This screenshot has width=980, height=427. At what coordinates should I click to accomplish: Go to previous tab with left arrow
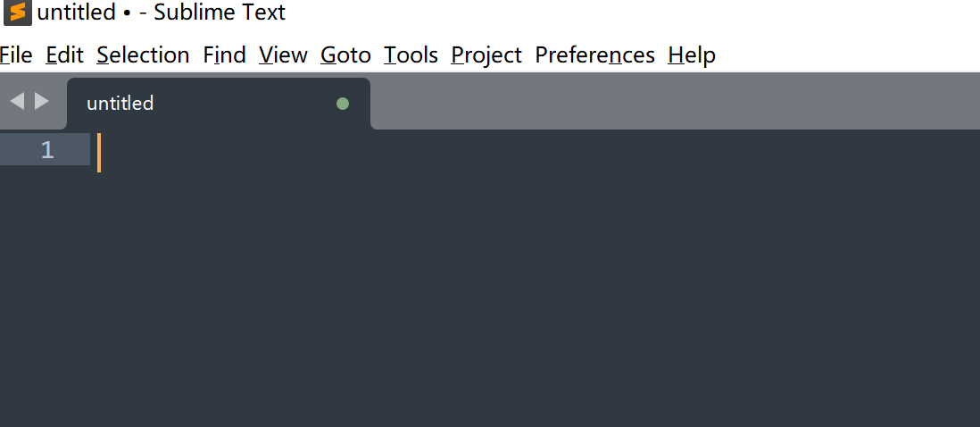click(17, 101)
